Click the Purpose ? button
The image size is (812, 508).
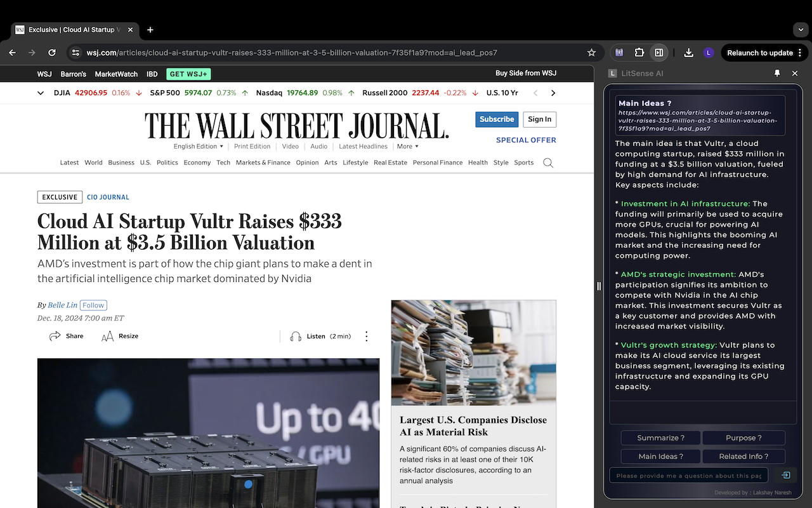pos(744,438)
